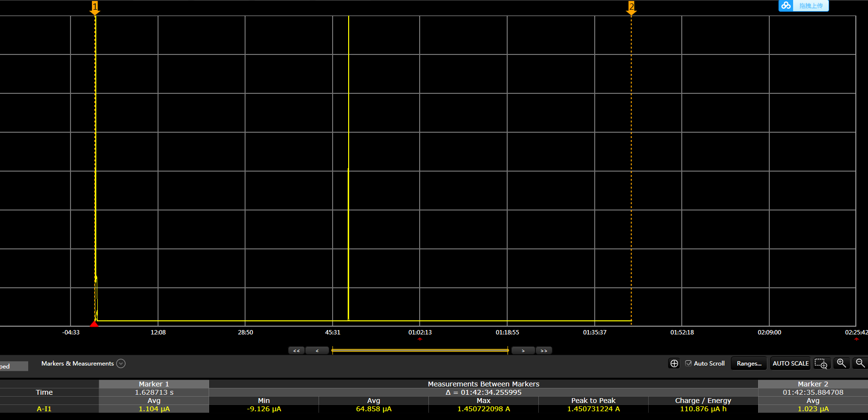868x420 pixels.
Task: Click the Min value -9.126 µA
Action: (x=264, y=409)
